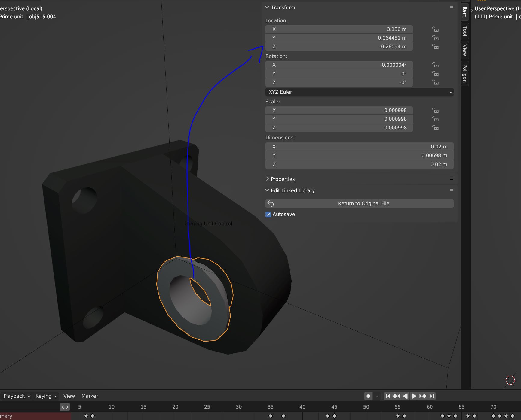521x420 pixels.
Task: Switch to the Item sidebar tab
Action: (465, 12)
